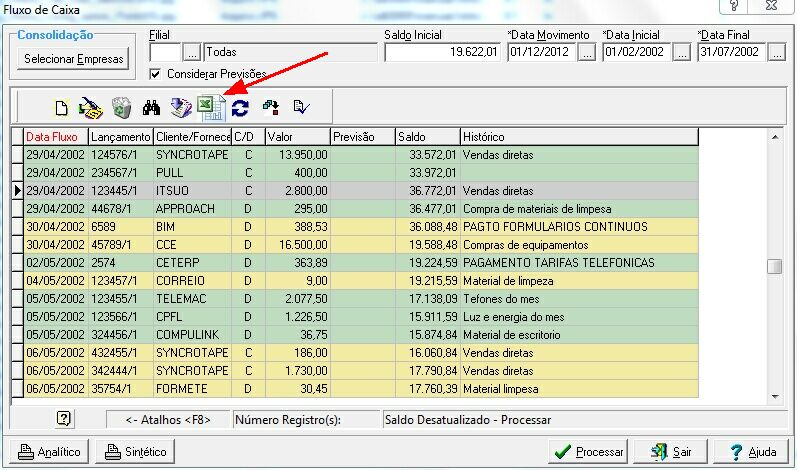Viewport: 797px width, 470px height.
Task: Click the vertical scrollbar thumb
Action: (775, 266)
